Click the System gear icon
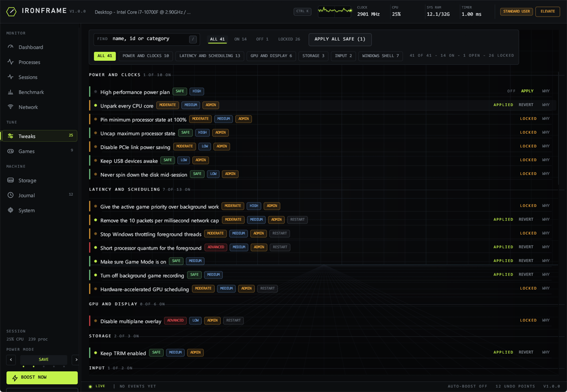The height and width of the screenshot is (392, 567). click(x=11, y=210)
